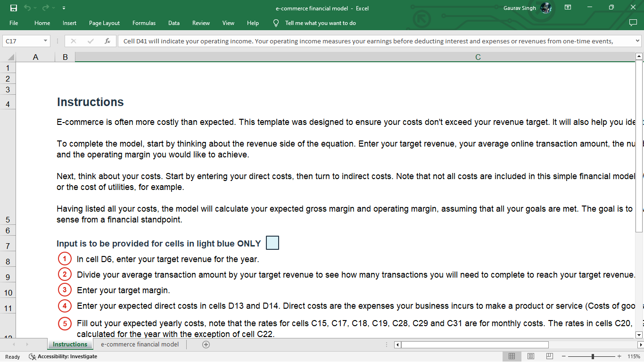The height and width of the screenshot is (362, 644).
Task: Open the Comments speech bubble icon
Action: click(x=633, y=23)
